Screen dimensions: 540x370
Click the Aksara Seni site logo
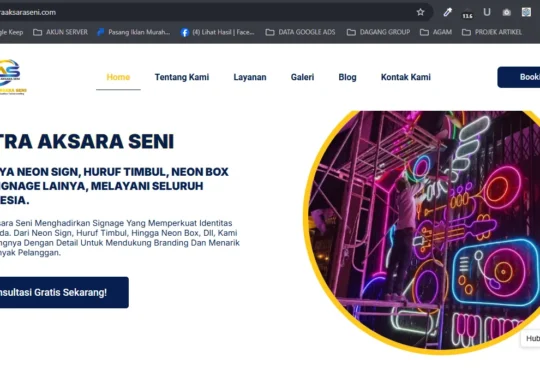coord(11,76)
